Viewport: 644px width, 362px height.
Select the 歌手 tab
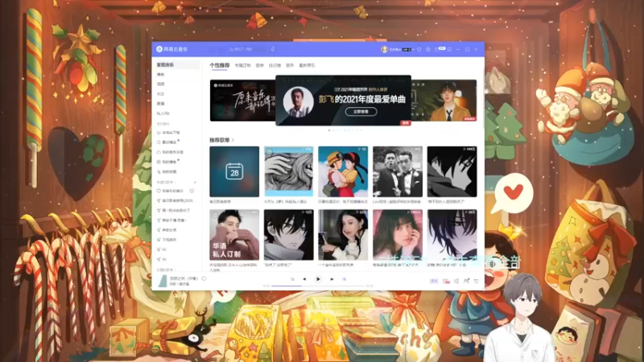(290, 65)
